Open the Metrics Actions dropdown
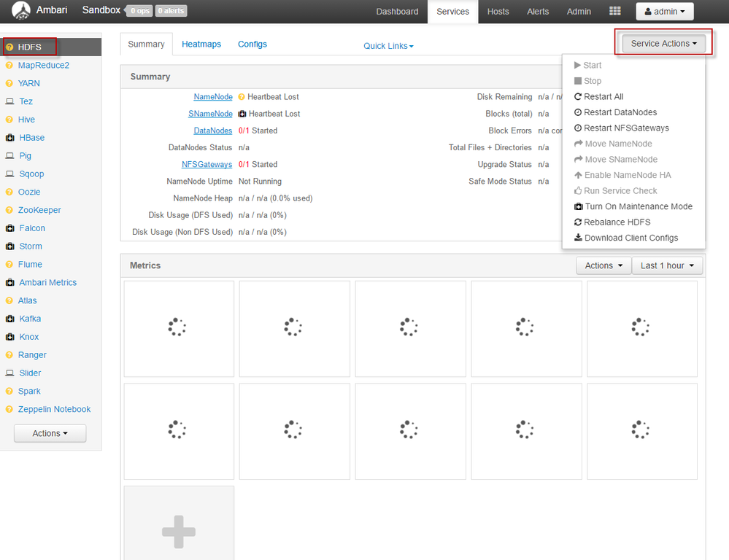 tap(603, 265)
